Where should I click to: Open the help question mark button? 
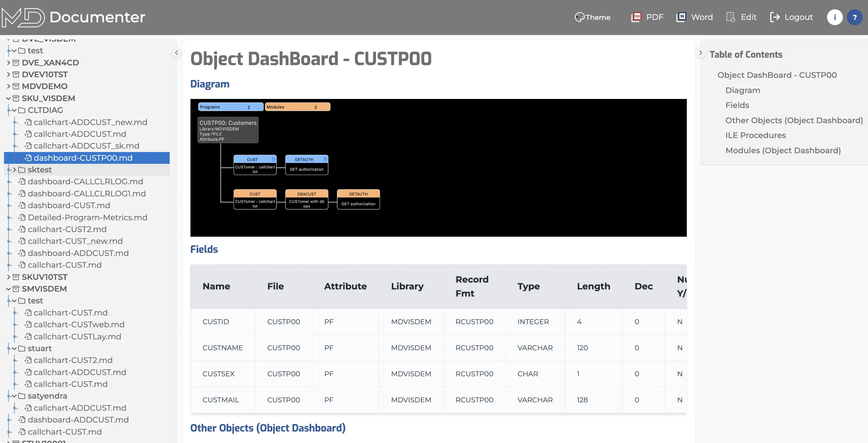click(855, 17)
